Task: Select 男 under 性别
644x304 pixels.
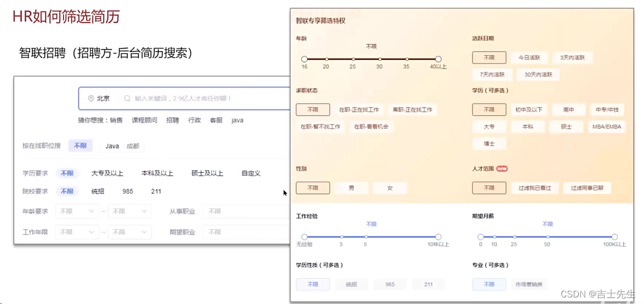Action: point(351,188)
